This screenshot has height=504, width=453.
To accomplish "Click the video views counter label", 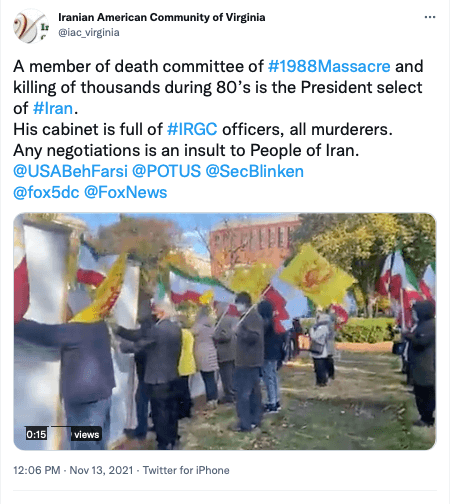I will (86, 434).
